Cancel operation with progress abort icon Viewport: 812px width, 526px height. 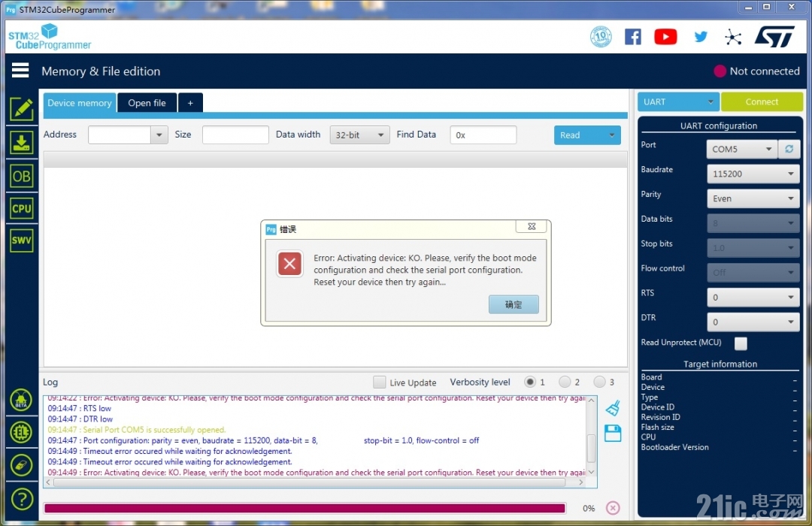[x=613, y=508]
